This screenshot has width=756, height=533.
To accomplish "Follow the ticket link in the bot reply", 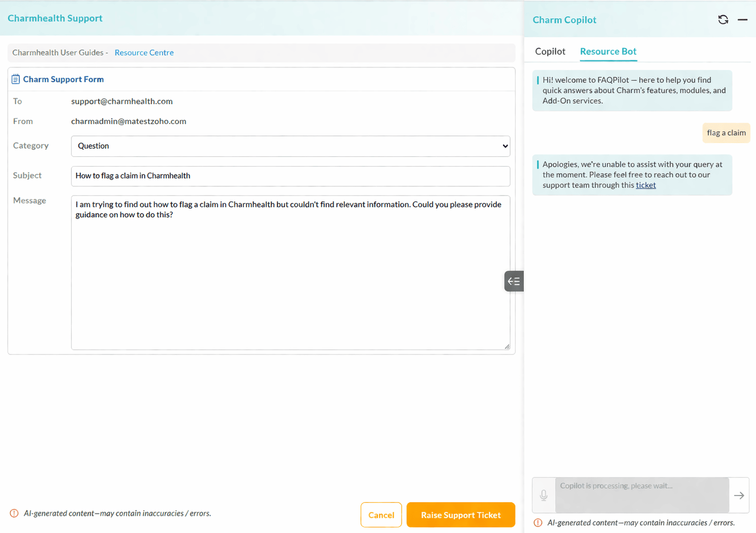I will (x=646, y=185).
